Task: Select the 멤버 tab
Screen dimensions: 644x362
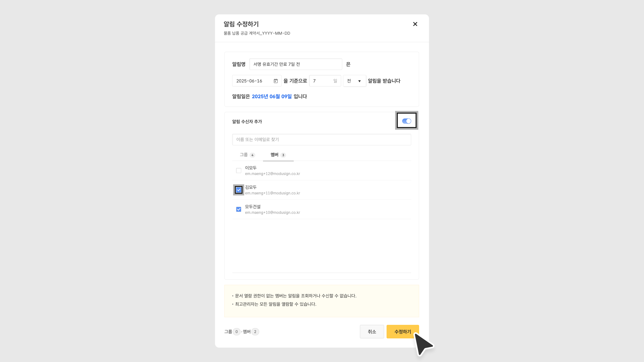Action: [x=275, y=155]
